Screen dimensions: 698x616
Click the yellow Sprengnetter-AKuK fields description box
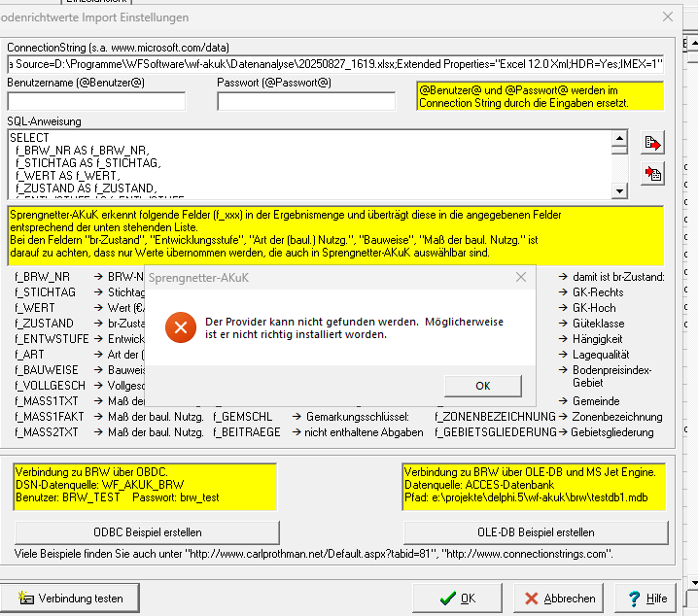coord(335,235)
